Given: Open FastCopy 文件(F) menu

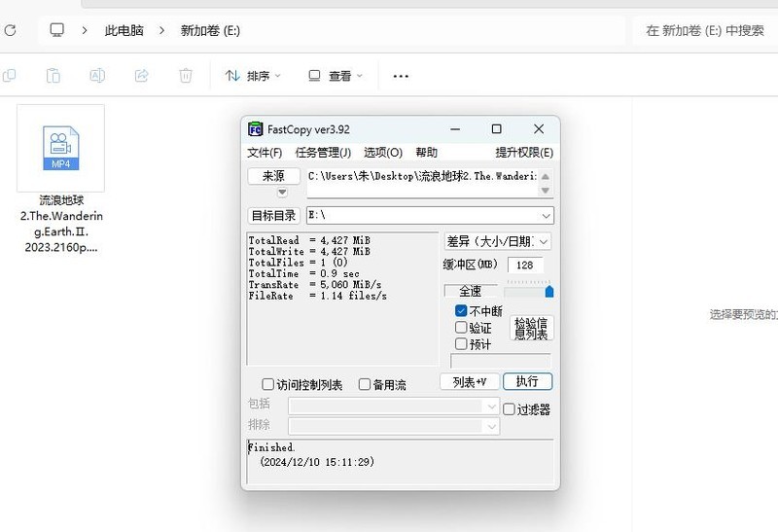Looking at the screenshot, I should tap(265, 153).
